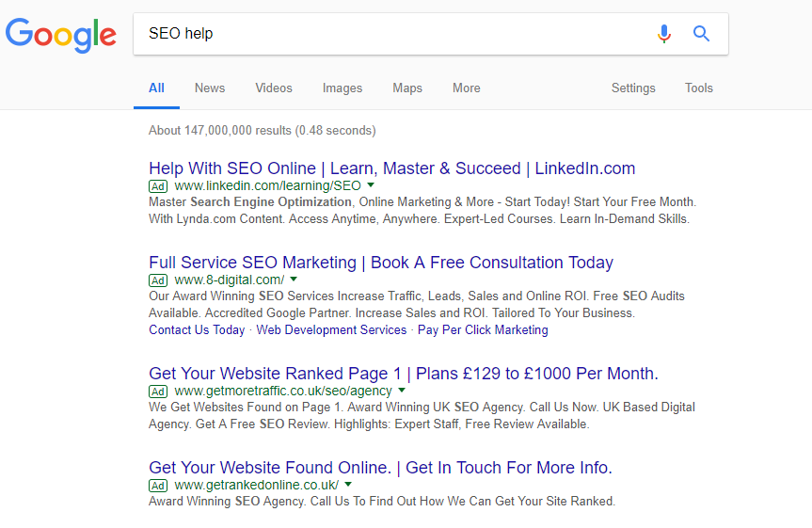Open the 'Pay Per Click Marketing' sitelink
This screenshot has height=528, width=812.
[483, 330]
